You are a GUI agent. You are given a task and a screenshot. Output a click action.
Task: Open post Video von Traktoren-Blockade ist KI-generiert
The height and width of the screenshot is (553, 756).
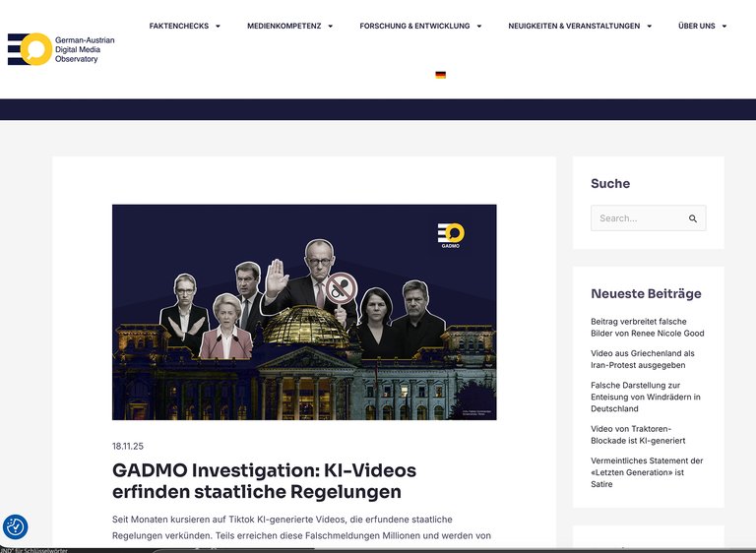coord(638,434)
